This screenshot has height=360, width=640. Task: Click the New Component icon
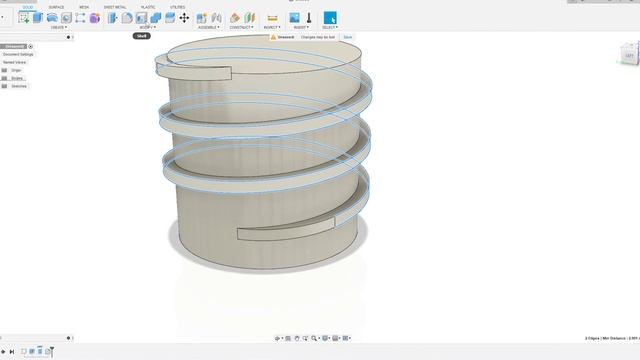202,18
